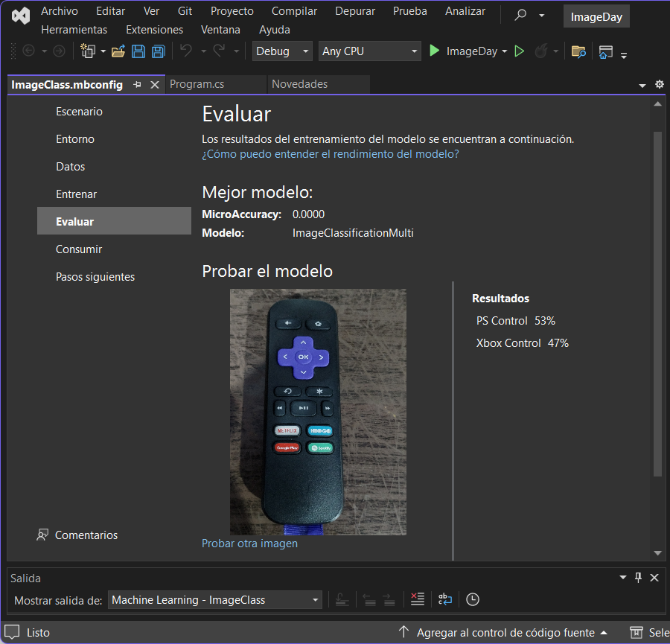The image size is (670, 644).
Task: Click the find in files folder icon
Action: click(578, 51)
